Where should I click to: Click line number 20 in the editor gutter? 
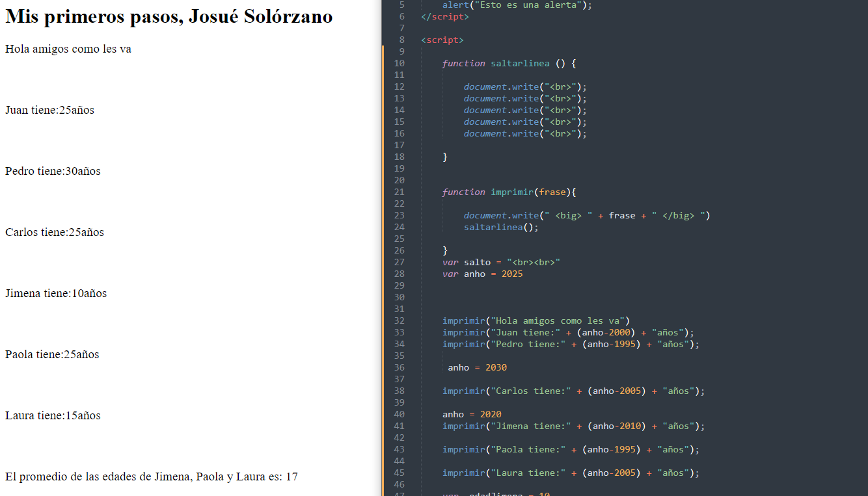(399, 180)
